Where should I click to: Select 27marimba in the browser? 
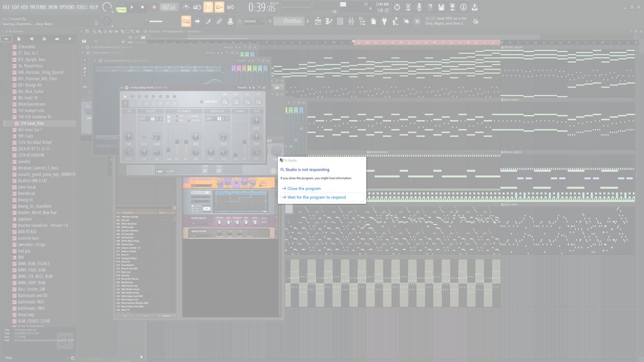point(27,47)
